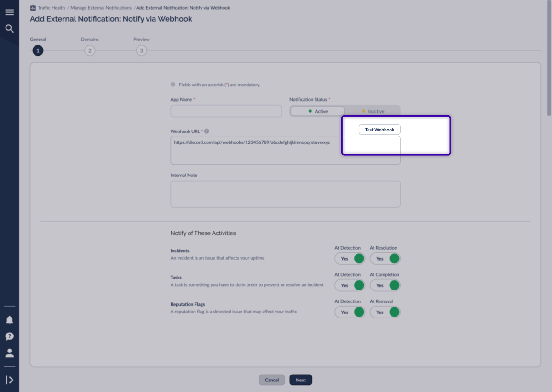Open the hamburger menu in sidebar
This screenshot has height=392, width=552.
pos(9,12)
